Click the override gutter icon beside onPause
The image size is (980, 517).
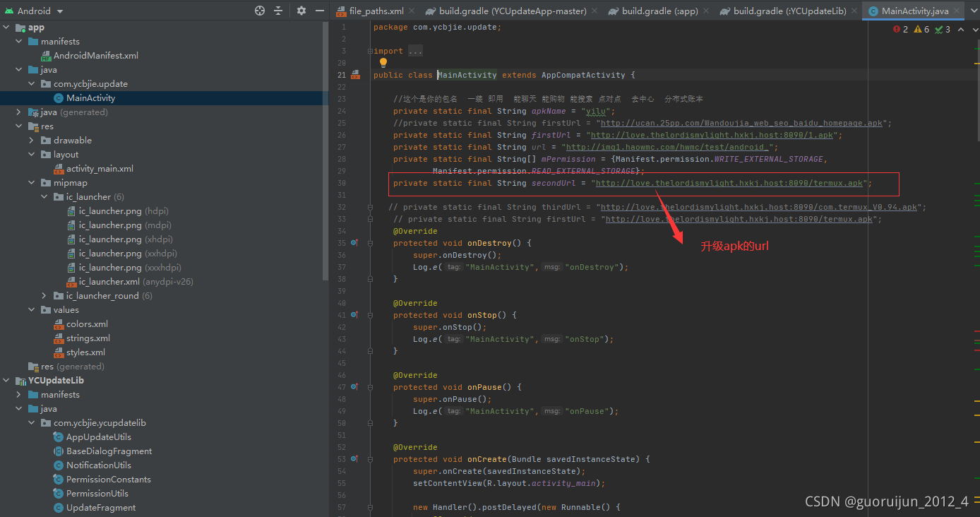click(x=354, y=387)
